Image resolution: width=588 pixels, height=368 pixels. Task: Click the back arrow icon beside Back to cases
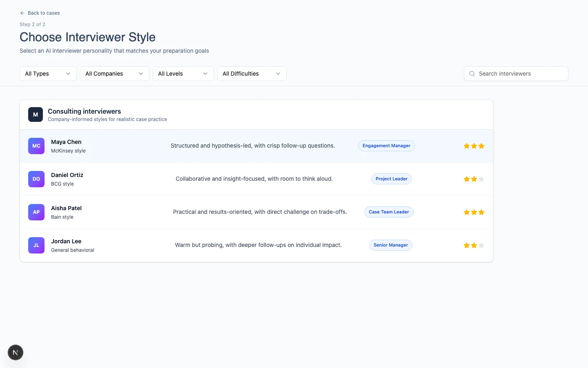pyautogui.click(x=22, y=13)
